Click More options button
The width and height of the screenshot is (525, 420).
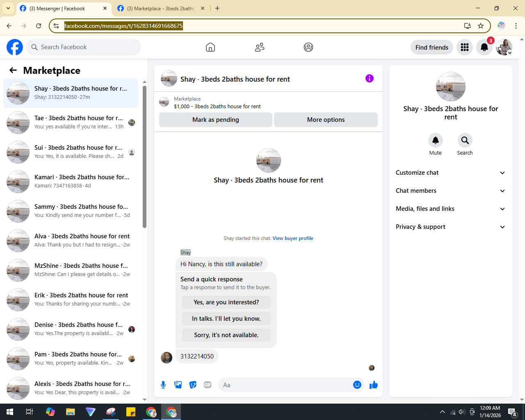coord(326,120)
